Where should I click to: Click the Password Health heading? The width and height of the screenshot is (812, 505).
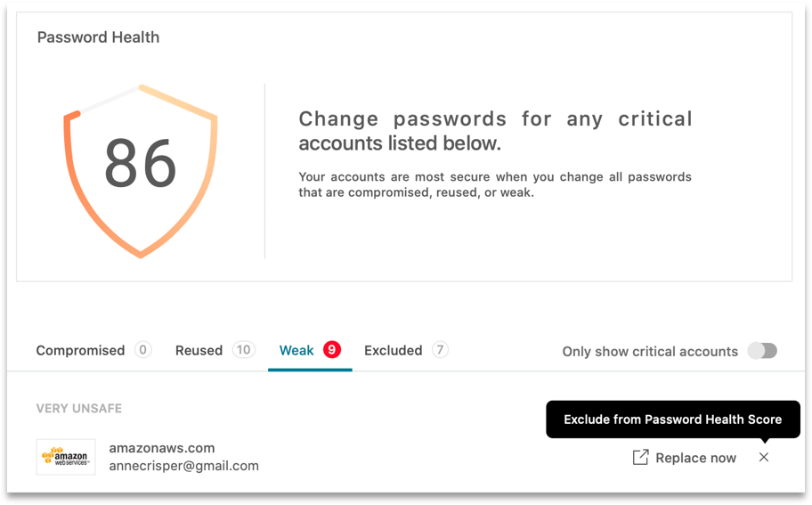point(99,37)
